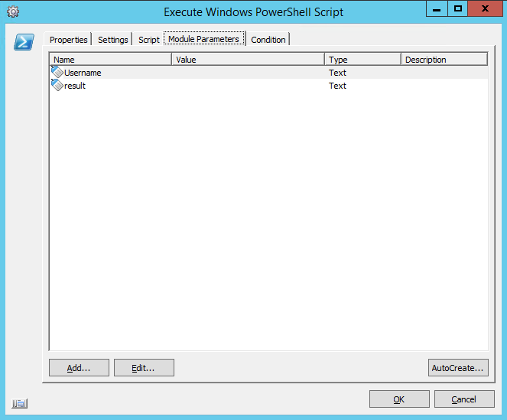Click the Add... button
The width and height of the screenshot is (507, 420).
[79, 367]
